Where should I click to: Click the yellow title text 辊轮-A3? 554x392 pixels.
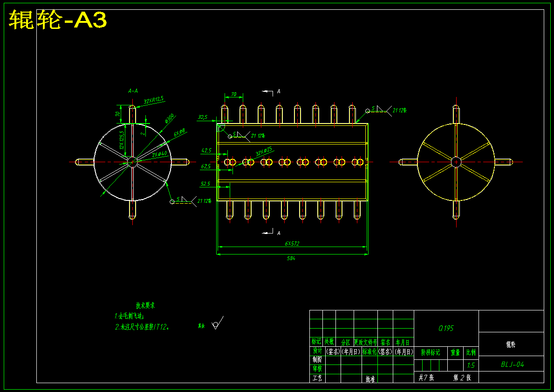[58, 20]
